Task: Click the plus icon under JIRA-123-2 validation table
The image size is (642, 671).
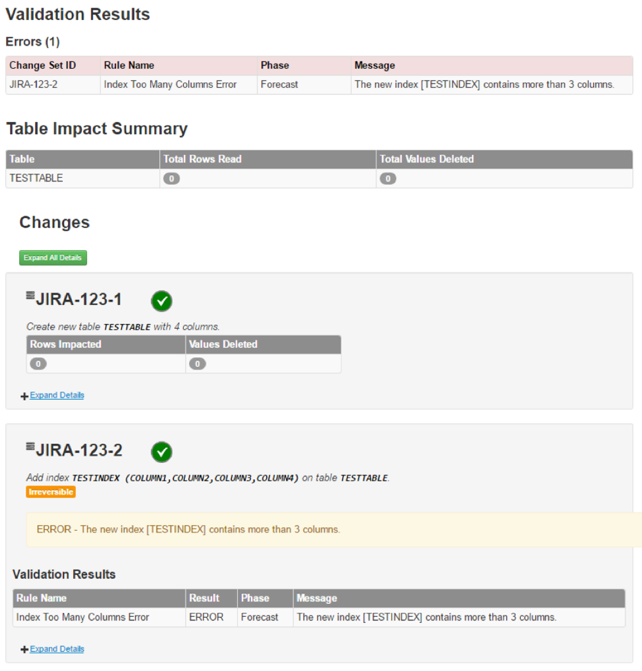Action: point(24,650)
